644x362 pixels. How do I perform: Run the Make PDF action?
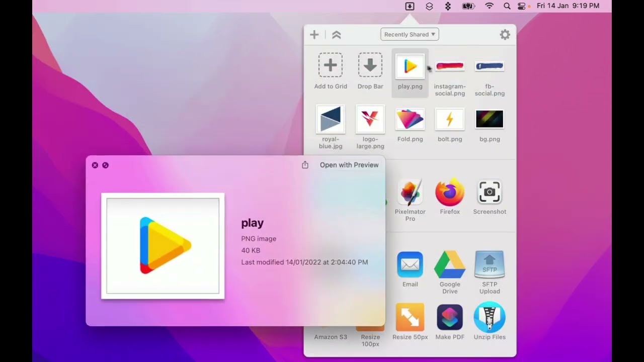tap(450, 322)
